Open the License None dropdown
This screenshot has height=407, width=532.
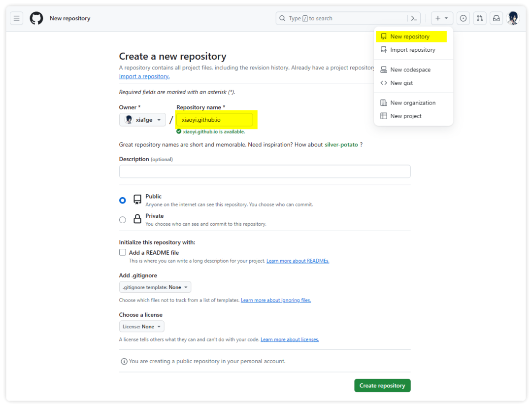(x=141, y=327)
